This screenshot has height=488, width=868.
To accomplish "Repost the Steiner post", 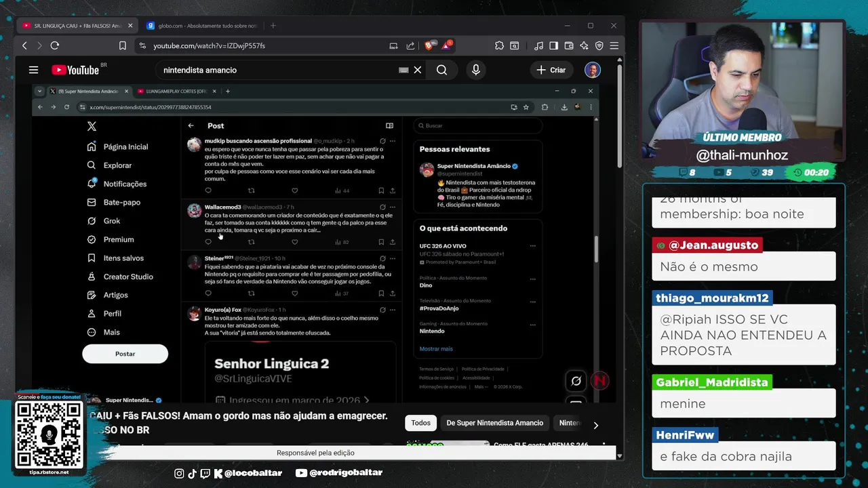I will point(252,293).
